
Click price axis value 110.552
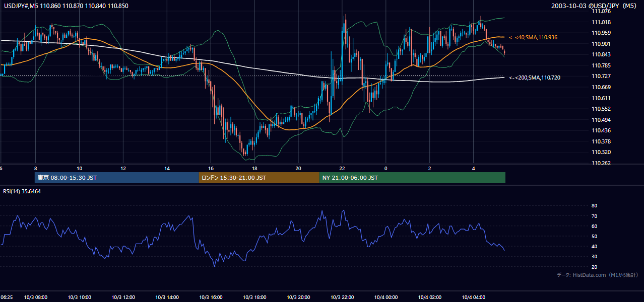click(602, 109)
